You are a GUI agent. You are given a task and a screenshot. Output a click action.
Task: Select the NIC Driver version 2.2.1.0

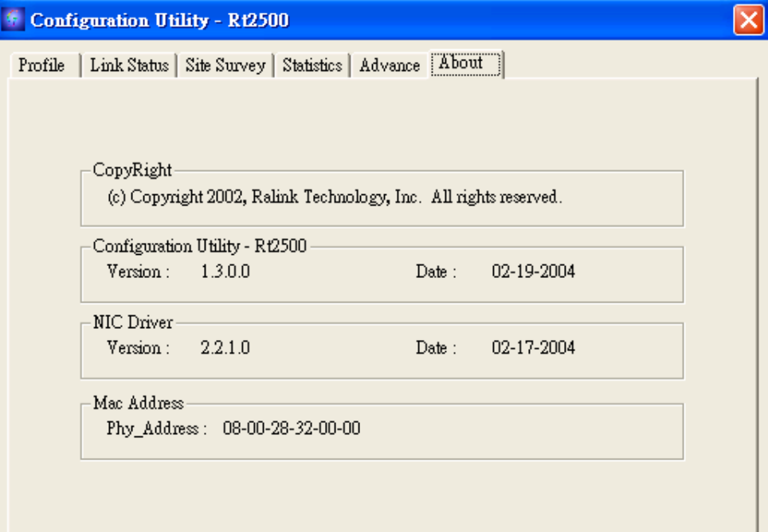click(225, 347)
